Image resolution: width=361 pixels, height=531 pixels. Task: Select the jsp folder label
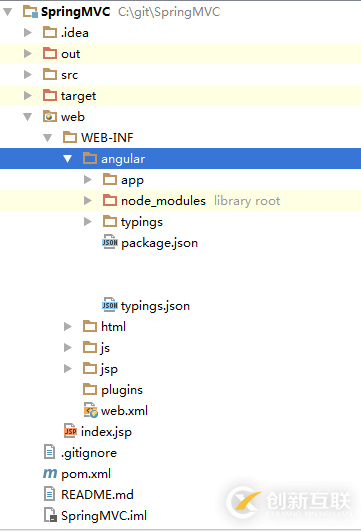[109, 369]
